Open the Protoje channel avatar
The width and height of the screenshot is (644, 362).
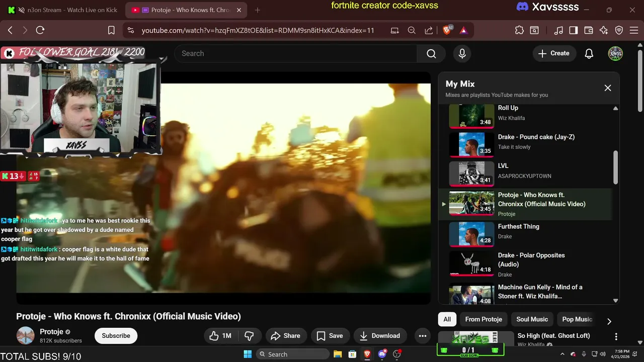tap(26, 336)
